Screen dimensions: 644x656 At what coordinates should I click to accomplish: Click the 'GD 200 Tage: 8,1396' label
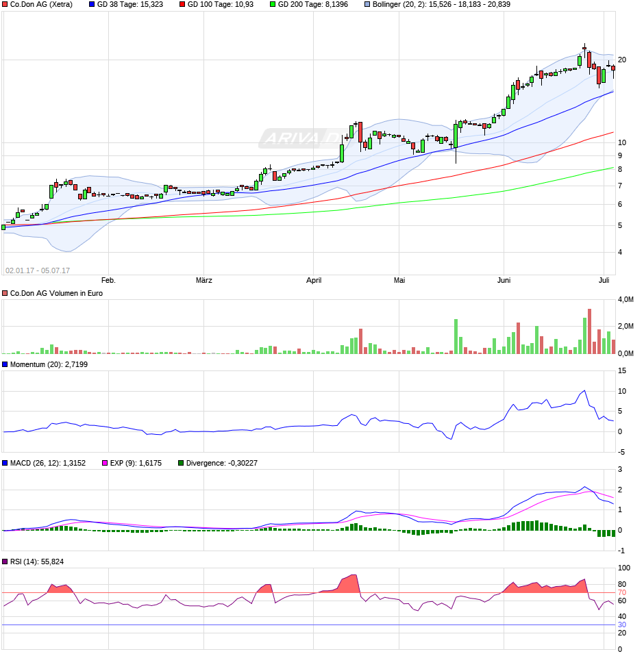(313, 5)
